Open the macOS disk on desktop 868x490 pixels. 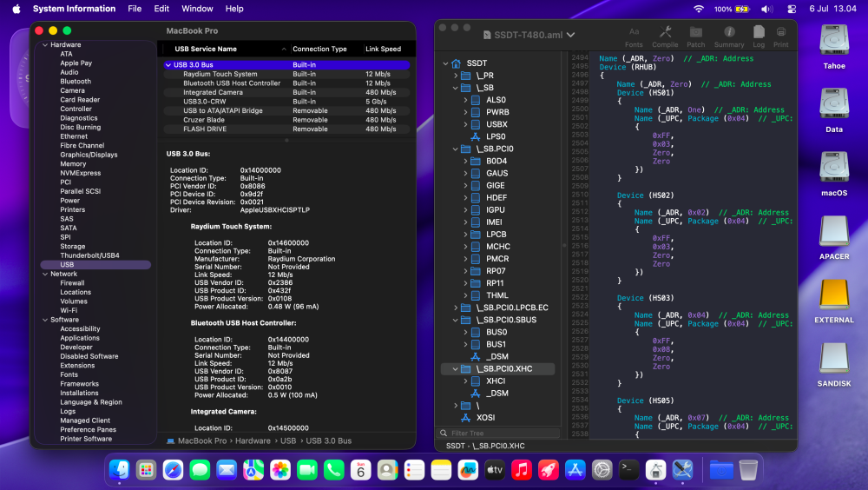[x=833, y=175]
